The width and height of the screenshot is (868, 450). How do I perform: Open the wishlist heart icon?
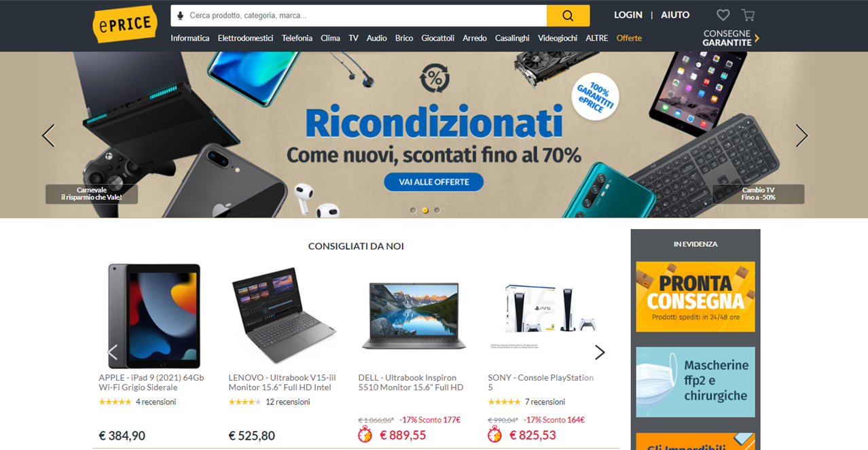[x=723, y=15]
